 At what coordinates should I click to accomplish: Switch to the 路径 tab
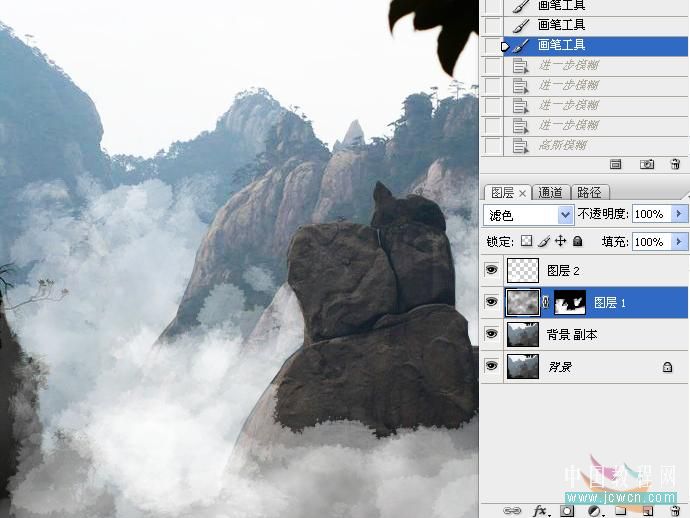[x=589, y=193]
